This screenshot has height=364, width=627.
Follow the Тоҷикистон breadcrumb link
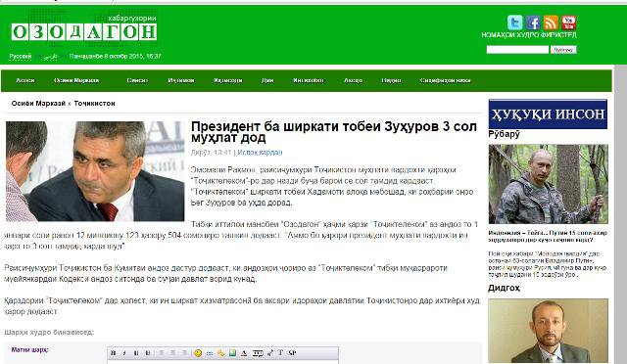click(94, 103)
